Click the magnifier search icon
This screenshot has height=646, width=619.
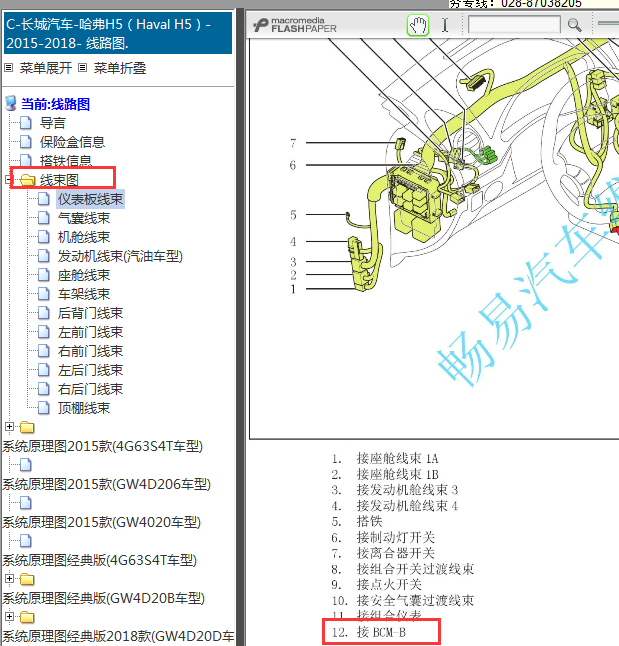click(574, 25)
